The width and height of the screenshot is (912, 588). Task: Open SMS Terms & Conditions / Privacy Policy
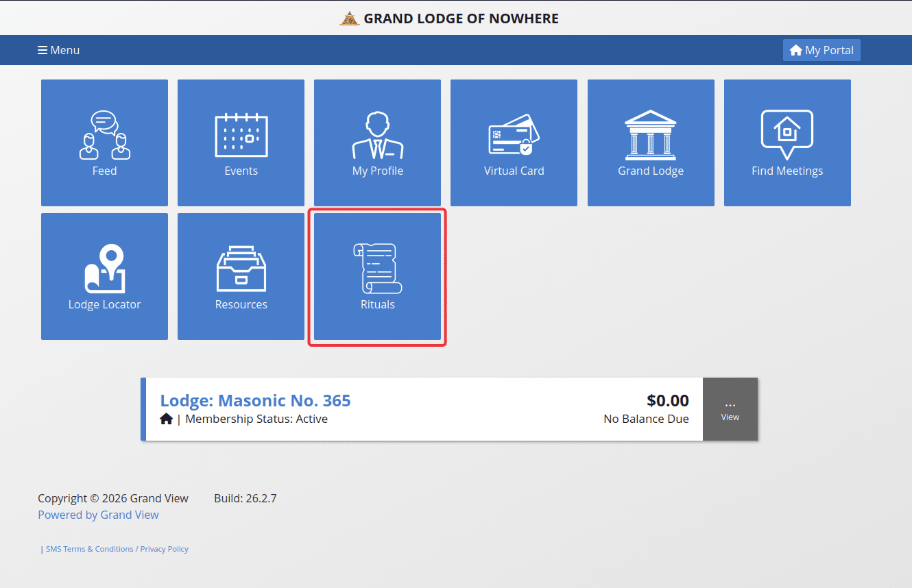click(x=117, y=549)
